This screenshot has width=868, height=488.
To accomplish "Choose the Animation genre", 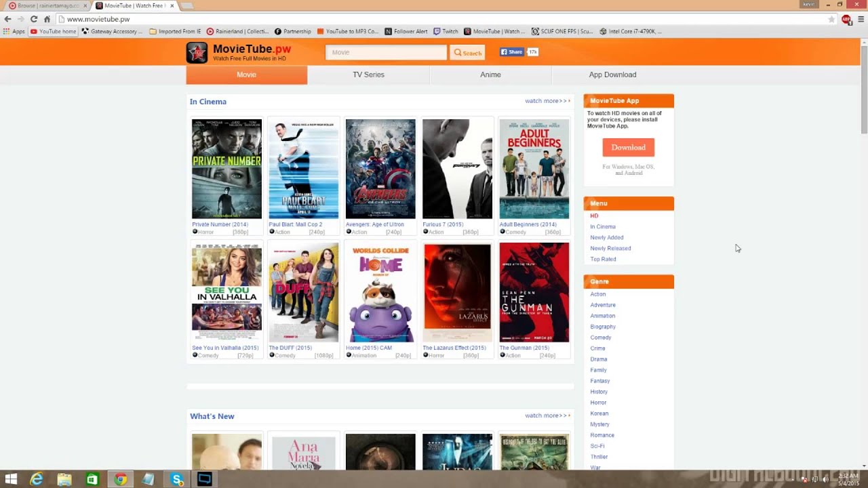I will pos(603,316).
